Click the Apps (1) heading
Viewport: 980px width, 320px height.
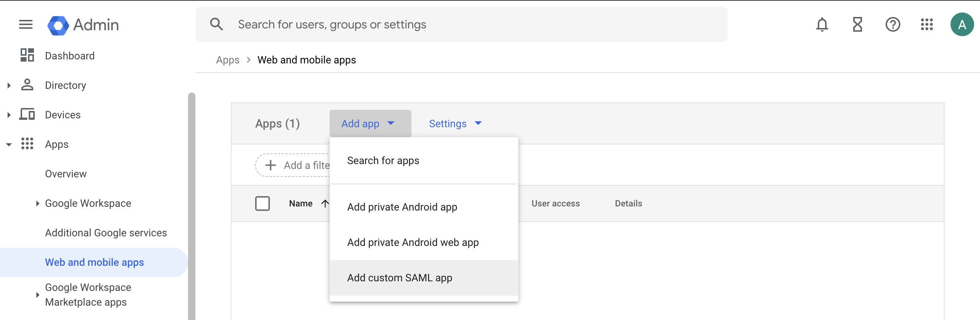coord(277,124)
